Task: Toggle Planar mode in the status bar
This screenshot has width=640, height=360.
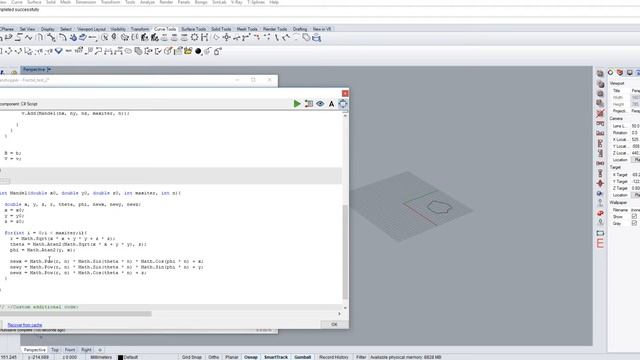Action: pos(231,357)
